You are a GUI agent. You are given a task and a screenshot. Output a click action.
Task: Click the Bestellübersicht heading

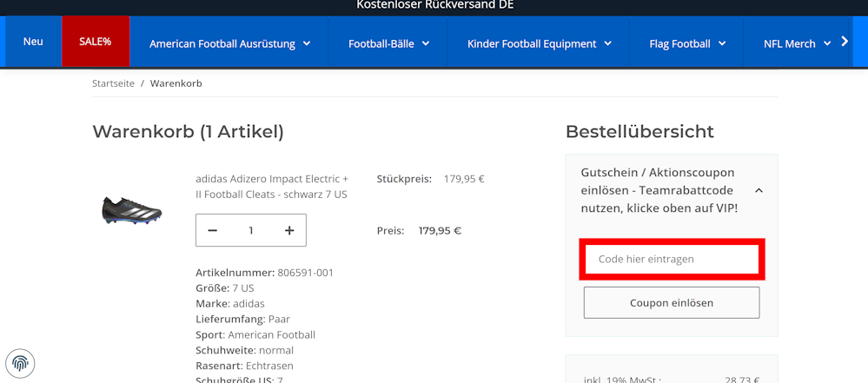639,132
